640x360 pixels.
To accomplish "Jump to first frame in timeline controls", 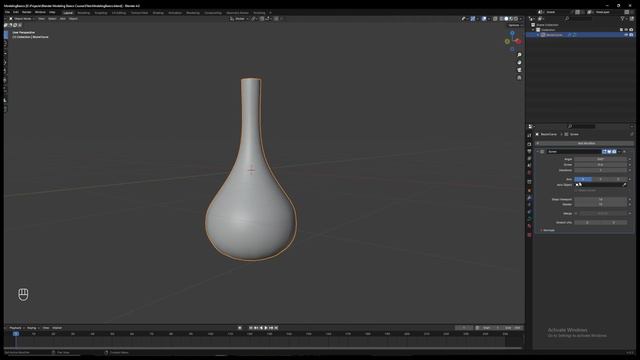I will tap(251, 328).
